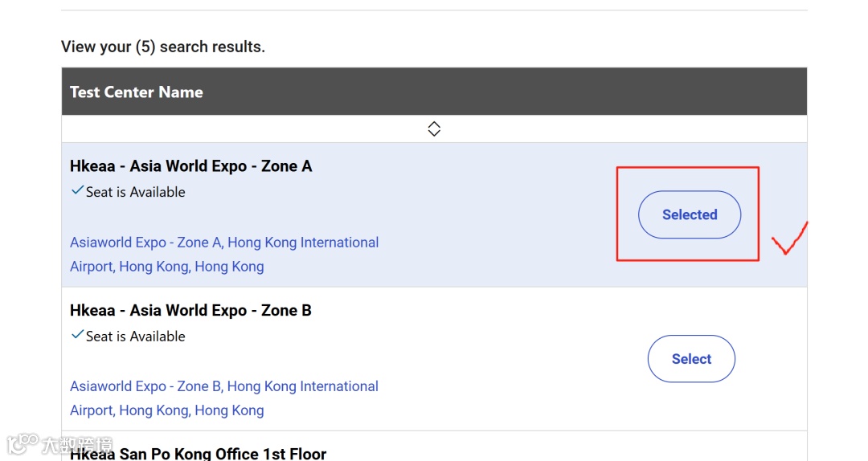Viewport: 868px width, 461px height.
Task: Select the Asia World Expo Zone B center
Action: pos(691,359)
